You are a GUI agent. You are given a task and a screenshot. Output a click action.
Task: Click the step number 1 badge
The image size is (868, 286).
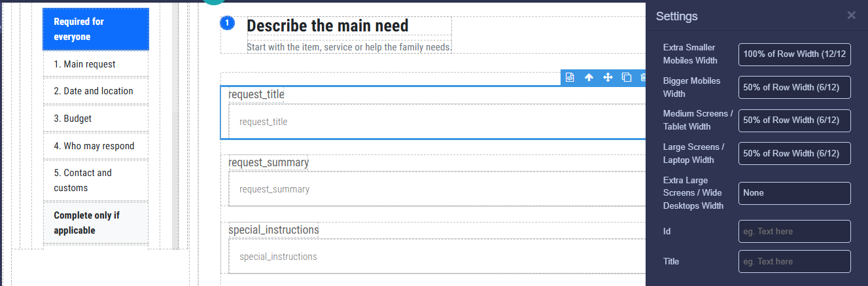(227, 23)
